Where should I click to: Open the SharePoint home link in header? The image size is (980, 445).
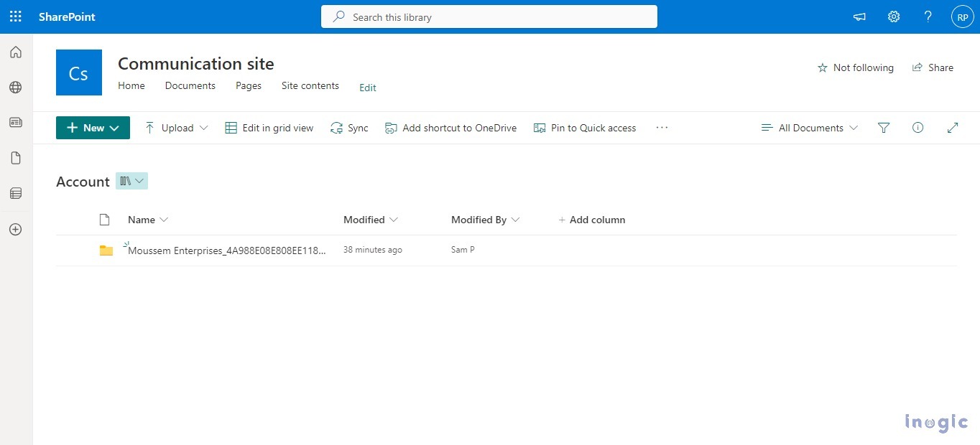click(x=67, y=17)
